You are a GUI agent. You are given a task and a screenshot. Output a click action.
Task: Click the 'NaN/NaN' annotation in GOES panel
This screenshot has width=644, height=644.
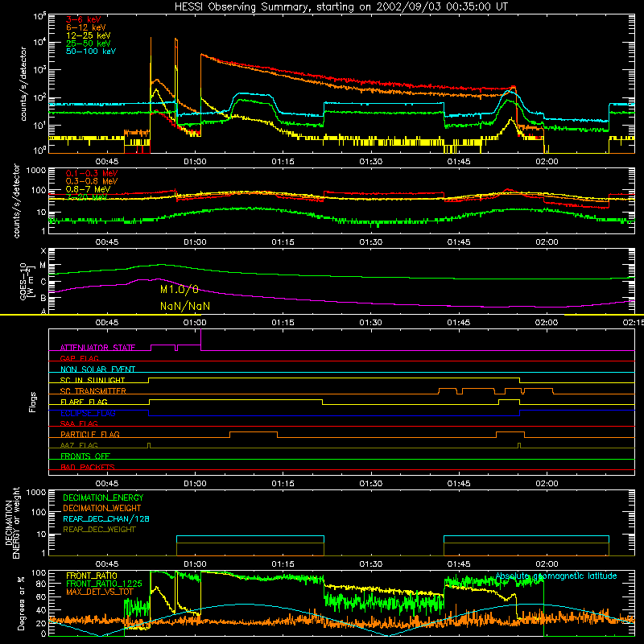[185, 306]
